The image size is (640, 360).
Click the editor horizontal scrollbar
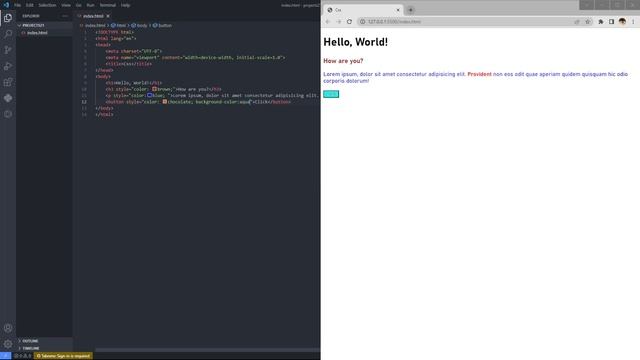point(207,350)
